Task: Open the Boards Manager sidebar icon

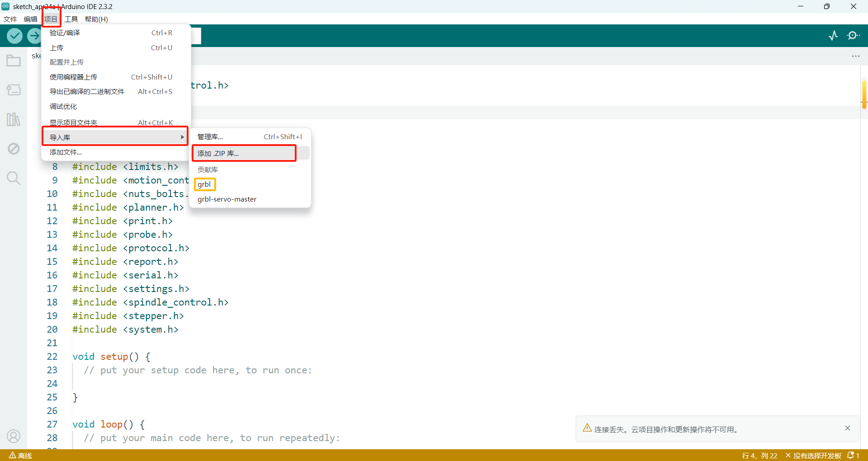Action: click(14, 90)
